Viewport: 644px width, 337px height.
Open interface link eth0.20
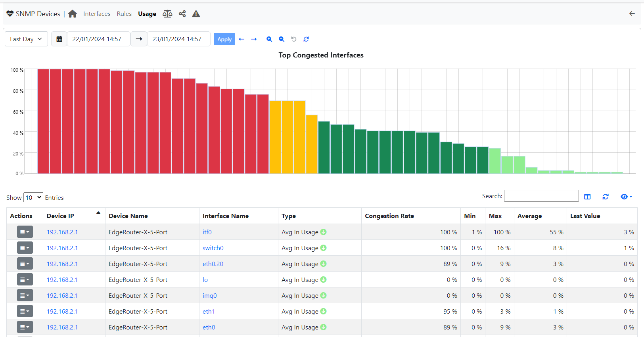click(x=213, y=264)
